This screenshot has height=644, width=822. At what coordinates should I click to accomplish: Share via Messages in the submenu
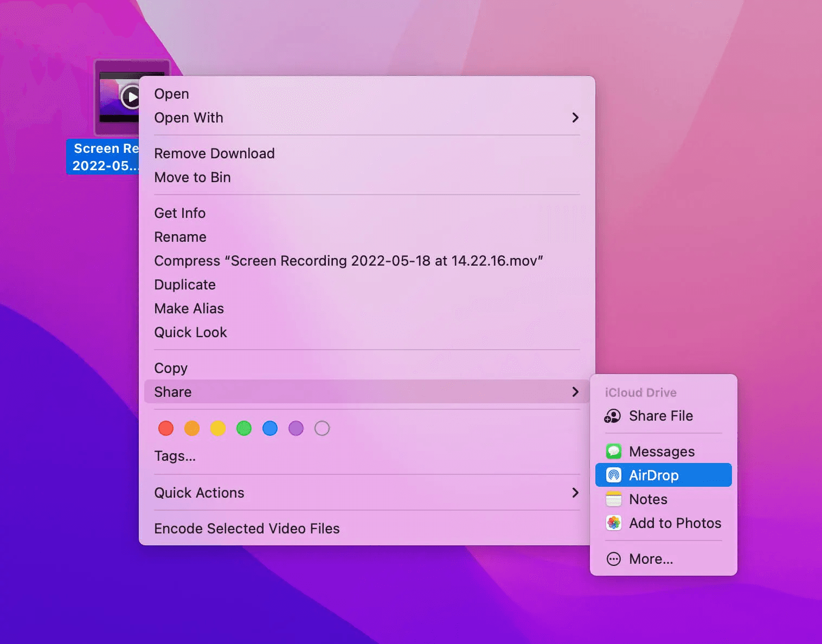tap(664, 451)
